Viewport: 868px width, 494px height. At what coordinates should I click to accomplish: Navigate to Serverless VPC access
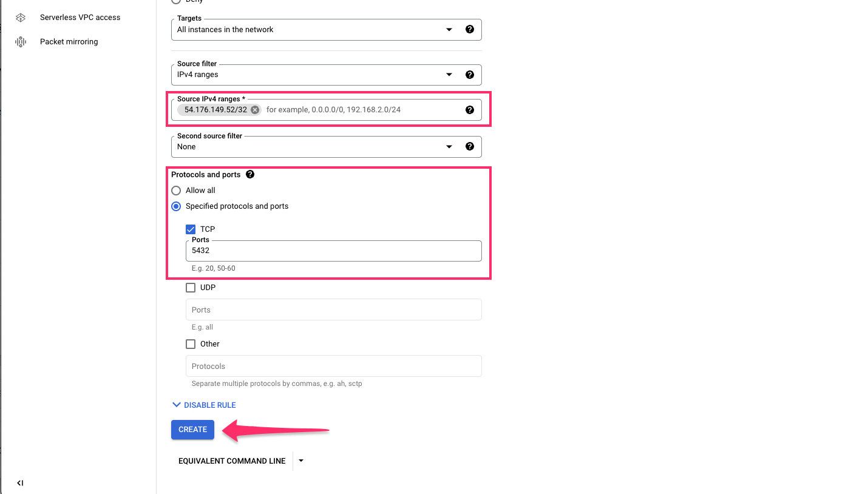point(80,17)
